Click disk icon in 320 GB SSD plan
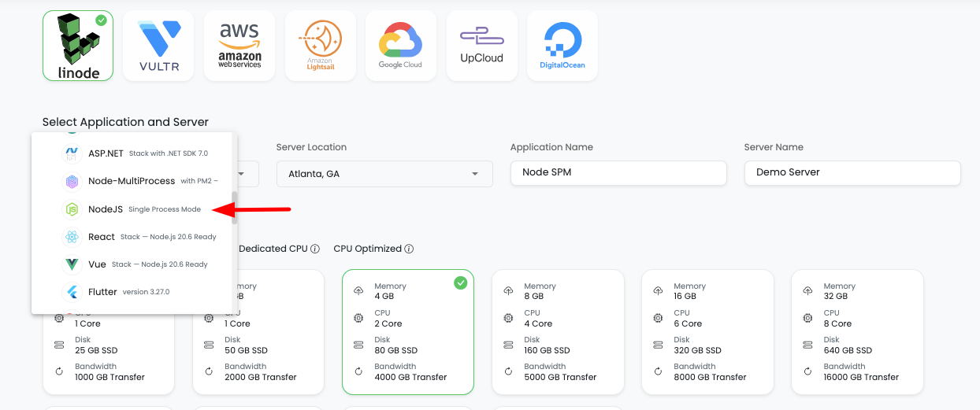 (658, 345)
